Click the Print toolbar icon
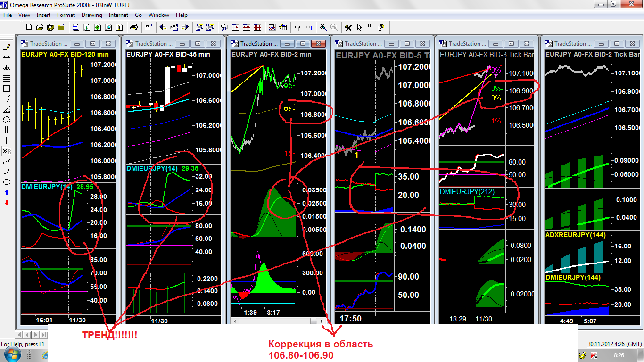This screenshot has height=362, width=644. 133,27
